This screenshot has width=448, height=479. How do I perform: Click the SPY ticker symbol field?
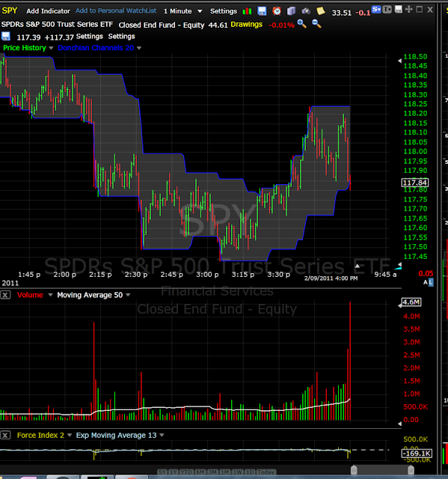(10, 10)
